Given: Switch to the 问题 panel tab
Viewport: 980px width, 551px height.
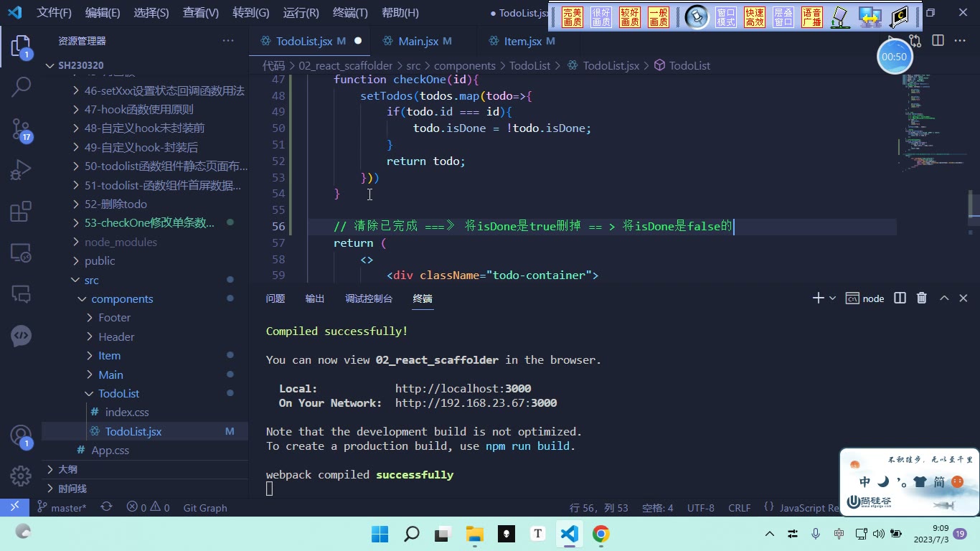Looking at the screenshot, I should coord(275,298).
